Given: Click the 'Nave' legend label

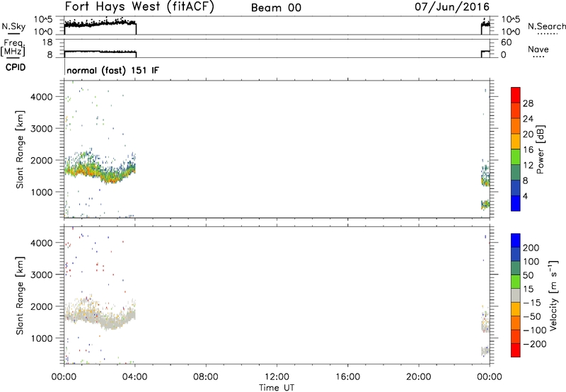Looking at the screenshot, I should 538,50.
